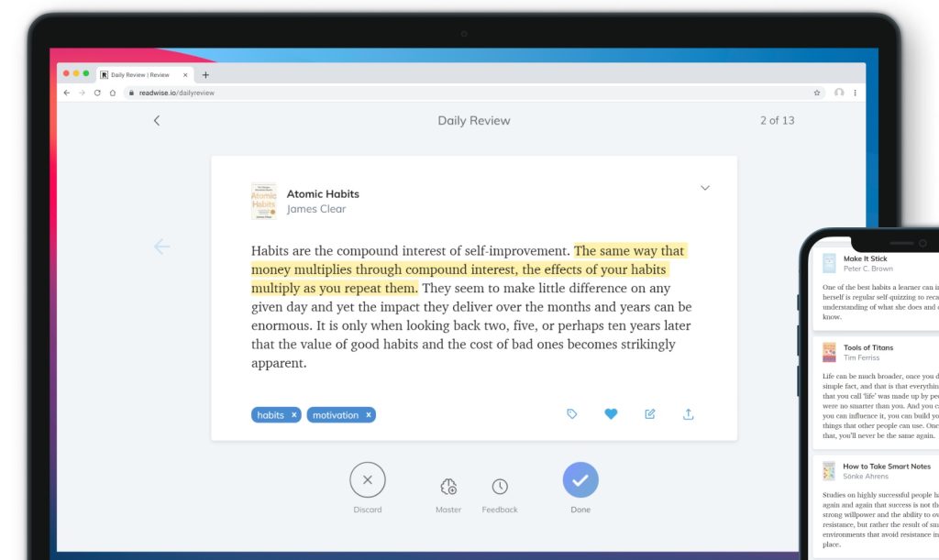Select the Daily Review browser tab
This screenshot has height=560, width=939.
144,75
